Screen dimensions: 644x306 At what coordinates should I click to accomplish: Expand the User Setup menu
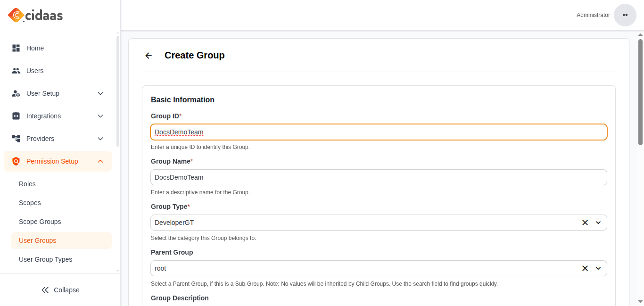(100, 93)
